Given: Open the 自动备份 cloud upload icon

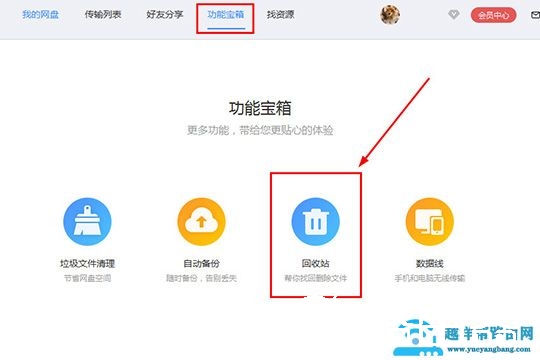Looking at the screenshot, I should coord(201,222).
